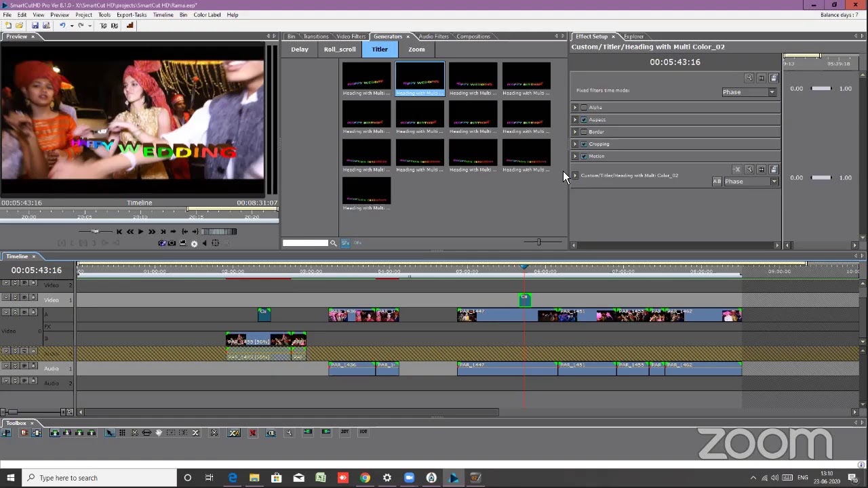The image size is (868, 488).
Task: Expand Custom/Titler/Heading with Multi Color_02 effect
Action: (x=575, y=176)
